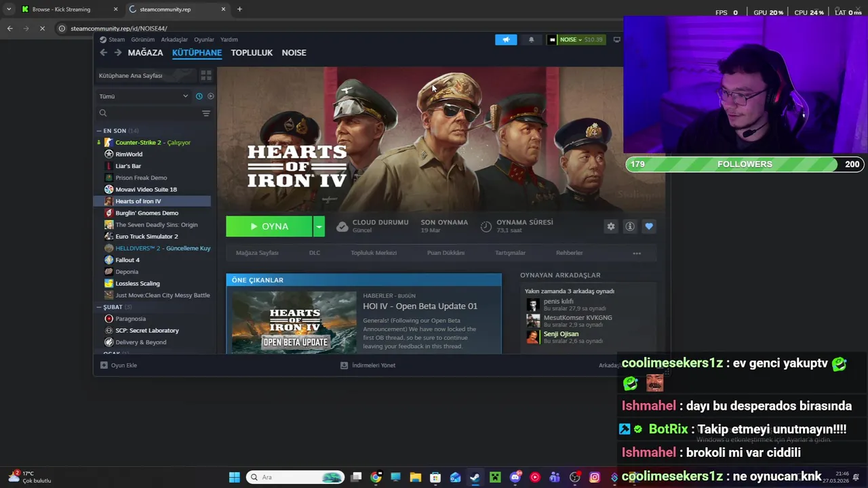Screen dimensions: 868x488
Task: Open game settings gear icon
Action: coord(611,226)
